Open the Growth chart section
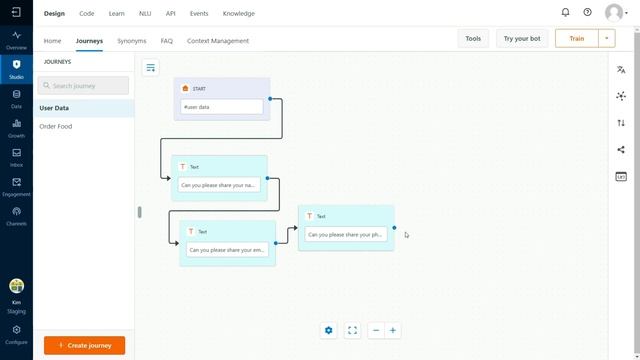This screenshot has width=640, height=360. [x=16, y=129]
